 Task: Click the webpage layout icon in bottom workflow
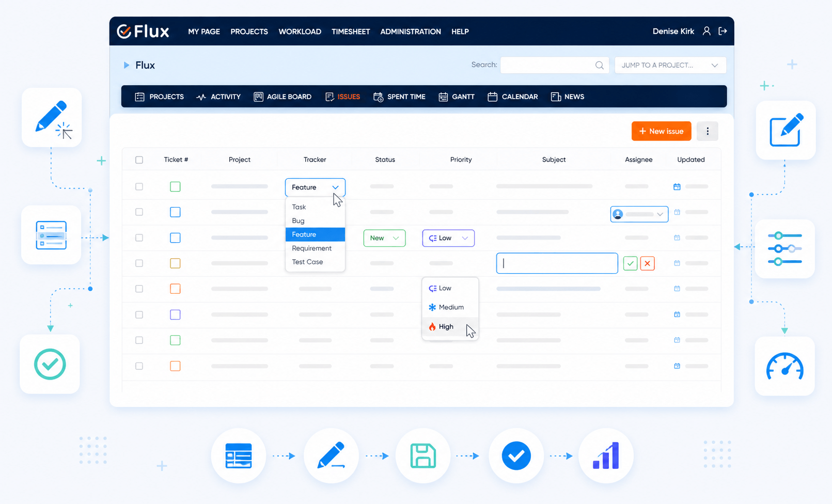point(239,456)
